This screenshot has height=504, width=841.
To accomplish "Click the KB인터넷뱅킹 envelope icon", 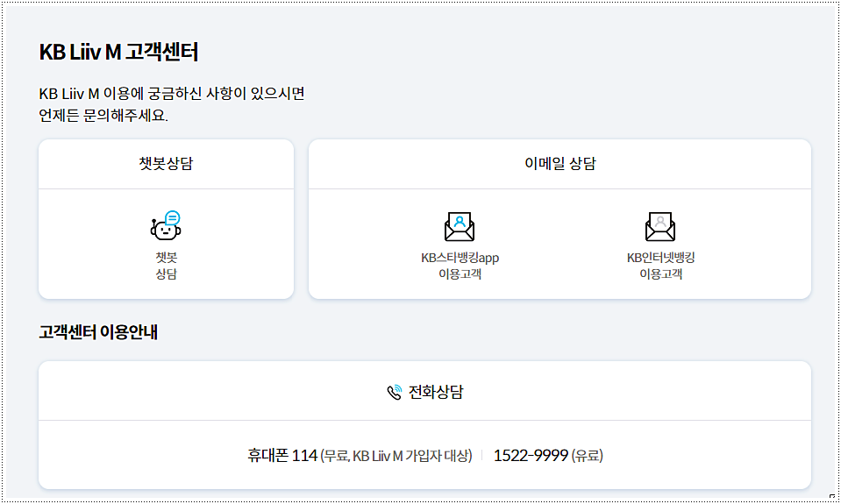I will click(660, 226).
